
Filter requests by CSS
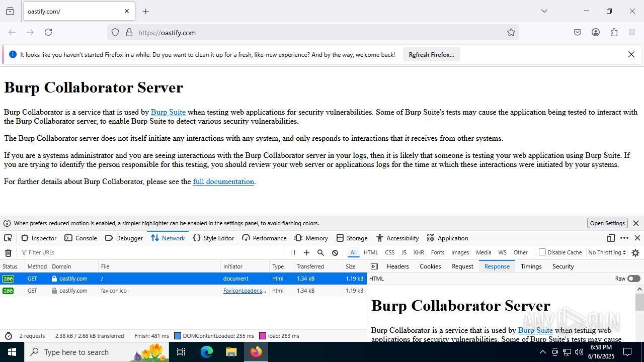390,252
